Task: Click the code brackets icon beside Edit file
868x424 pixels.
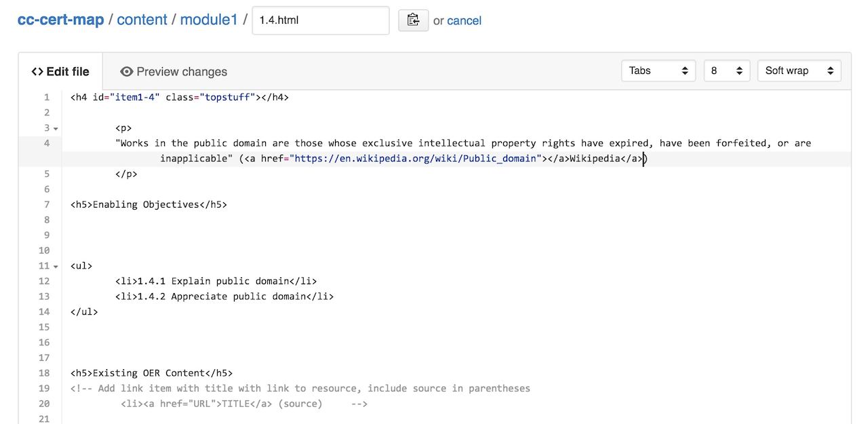Action: [38, 71]
